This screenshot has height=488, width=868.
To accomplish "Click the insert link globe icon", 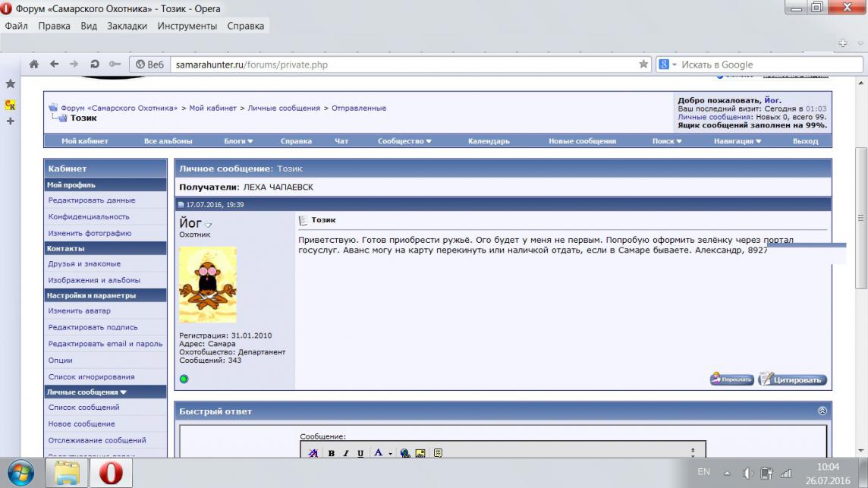I will [x=405, y=453].
